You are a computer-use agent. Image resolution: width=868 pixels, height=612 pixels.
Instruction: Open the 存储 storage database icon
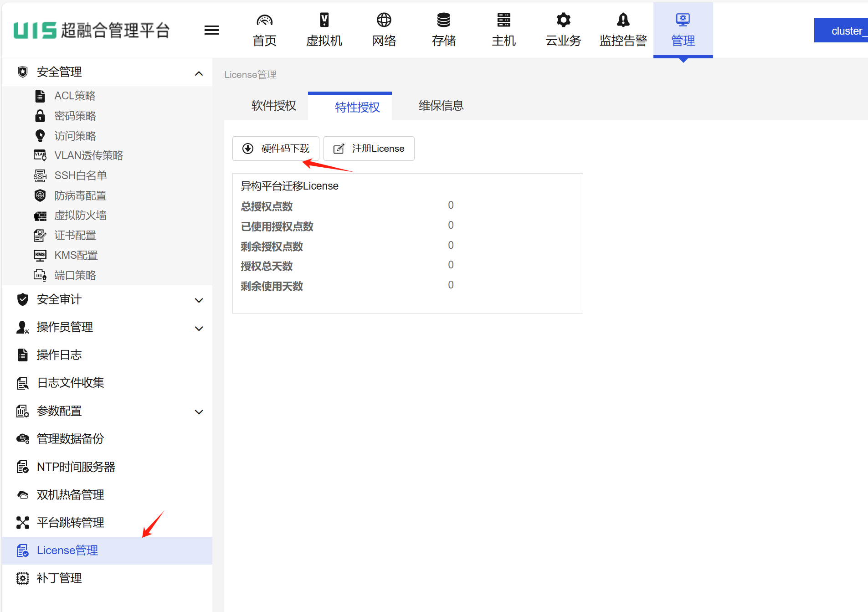tap(443, 20)
